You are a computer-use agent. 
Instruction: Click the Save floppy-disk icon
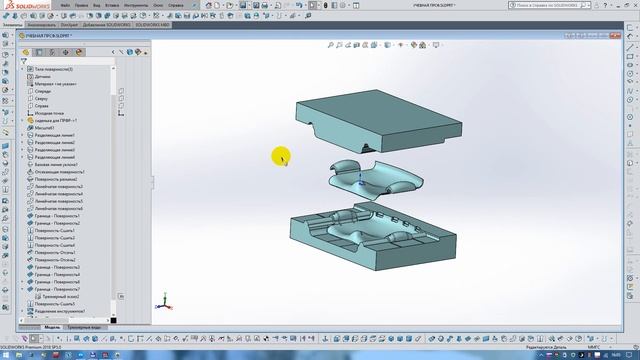[x=243, y=5]
